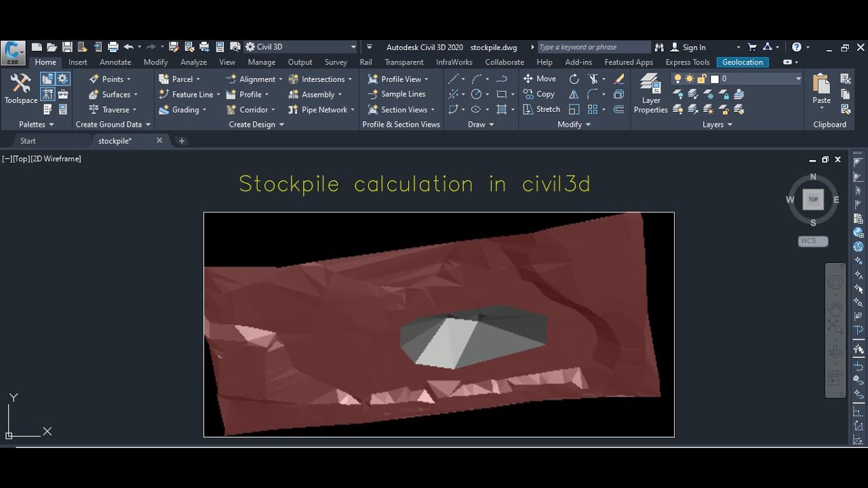Click the Autodesk App Store cart icon
The image size is (868, 488).
pyautogui.click(x=752, y=47)
